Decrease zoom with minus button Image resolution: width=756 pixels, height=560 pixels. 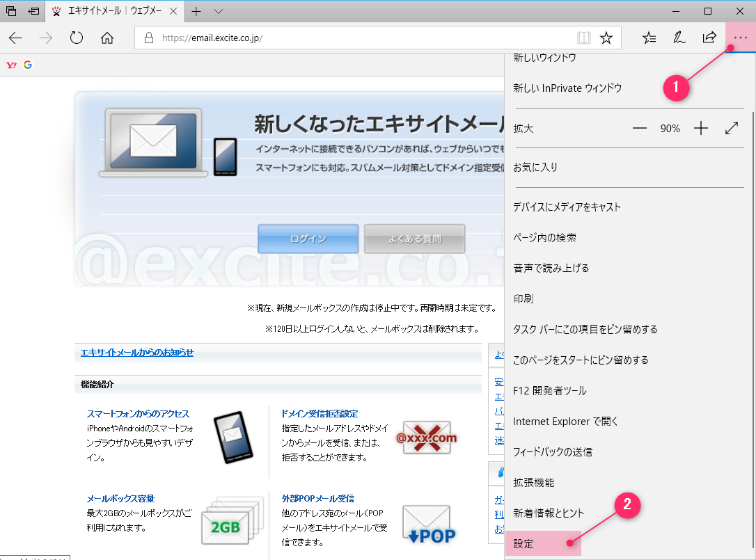coord(639,128)
